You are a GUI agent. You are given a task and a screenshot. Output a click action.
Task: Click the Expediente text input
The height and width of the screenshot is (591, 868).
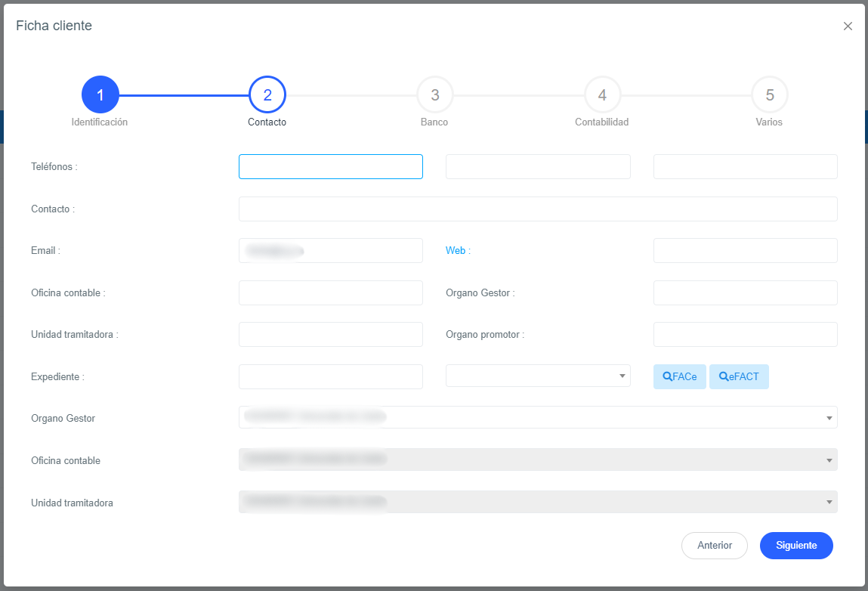click(x=330, y=376)
